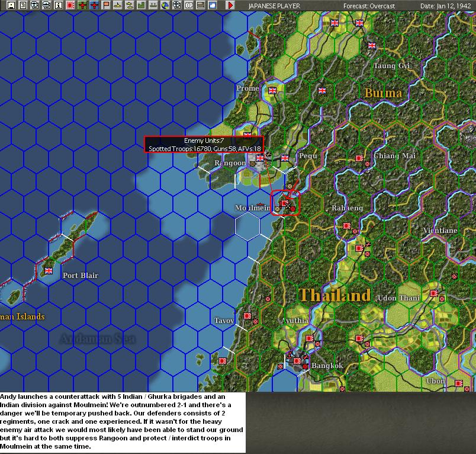The image size is (476, 454).
Task: Click the 'Andaman Sea' label
Action: (x=98, y=338)
